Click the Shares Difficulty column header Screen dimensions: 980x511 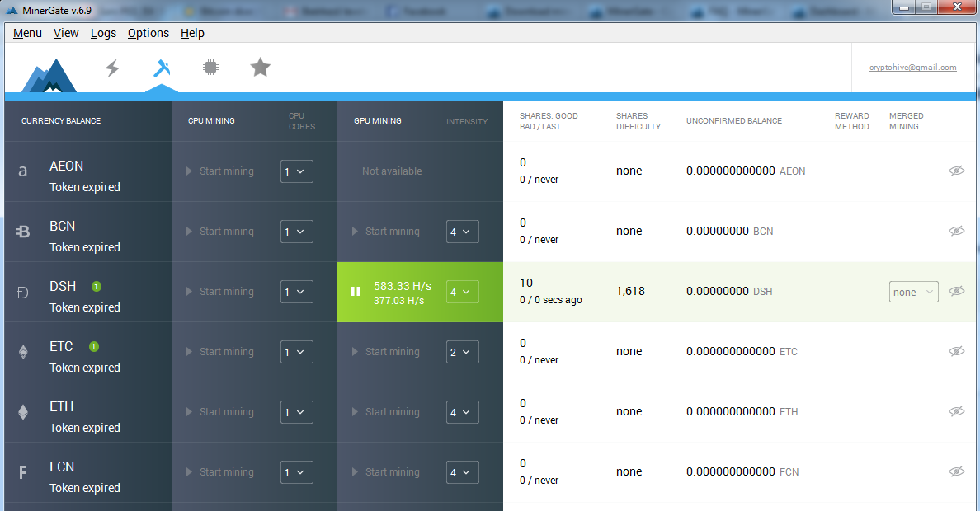tap(638, 121)
